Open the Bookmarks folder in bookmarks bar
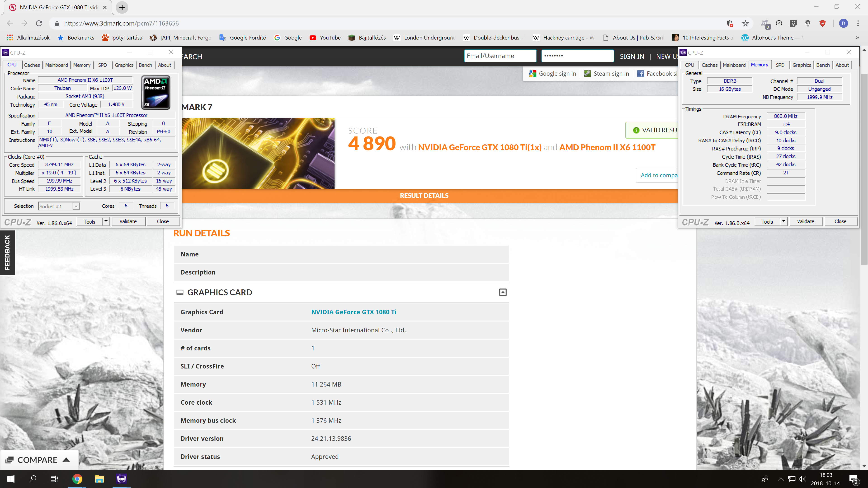This screenshot has height=488, width=868. coord(76,38)
